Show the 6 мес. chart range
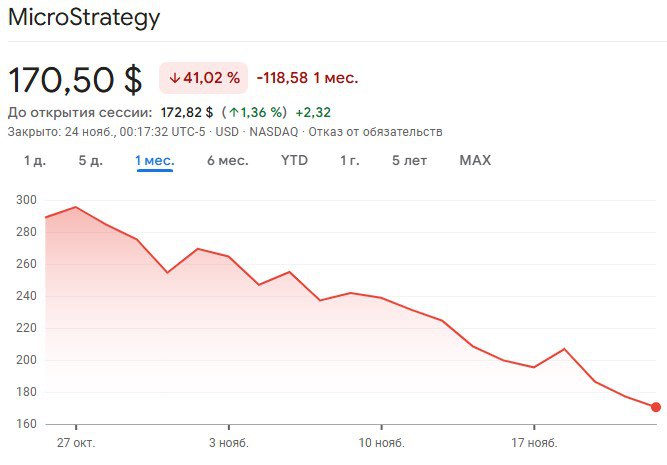This screenshot has height=465, width=667. (x=228, y=160)
